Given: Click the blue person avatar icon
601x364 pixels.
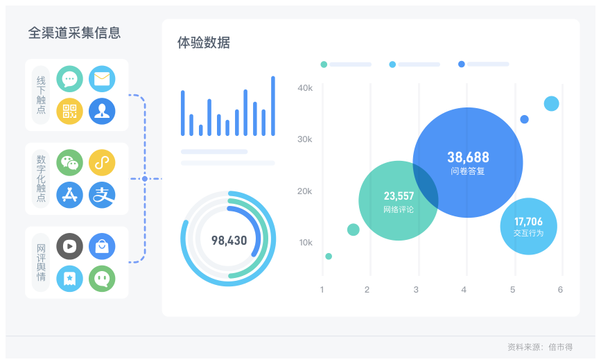Looking at the screenshot, I should point(102,111).
